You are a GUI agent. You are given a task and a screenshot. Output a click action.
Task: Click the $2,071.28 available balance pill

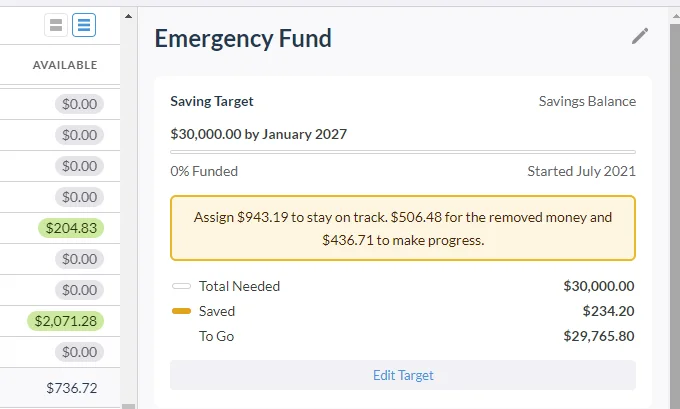pyautogui.click(x=65, y=321)
